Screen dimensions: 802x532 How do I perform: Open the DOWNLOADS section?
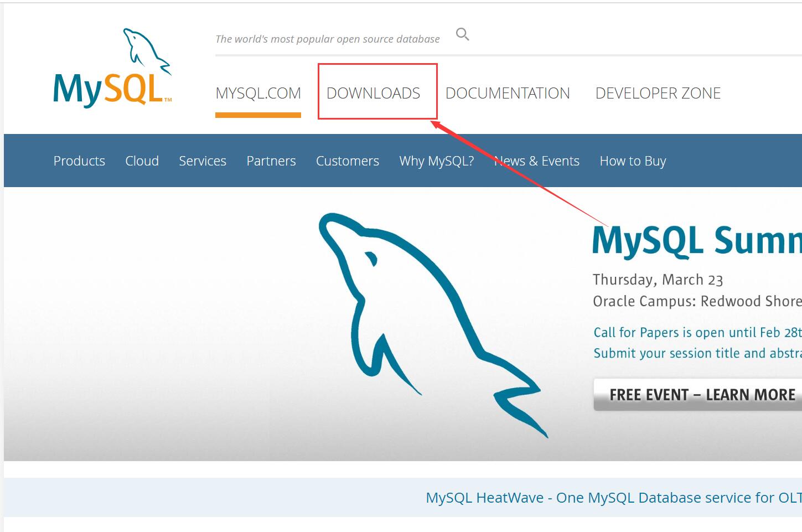(x=375, y=93)
